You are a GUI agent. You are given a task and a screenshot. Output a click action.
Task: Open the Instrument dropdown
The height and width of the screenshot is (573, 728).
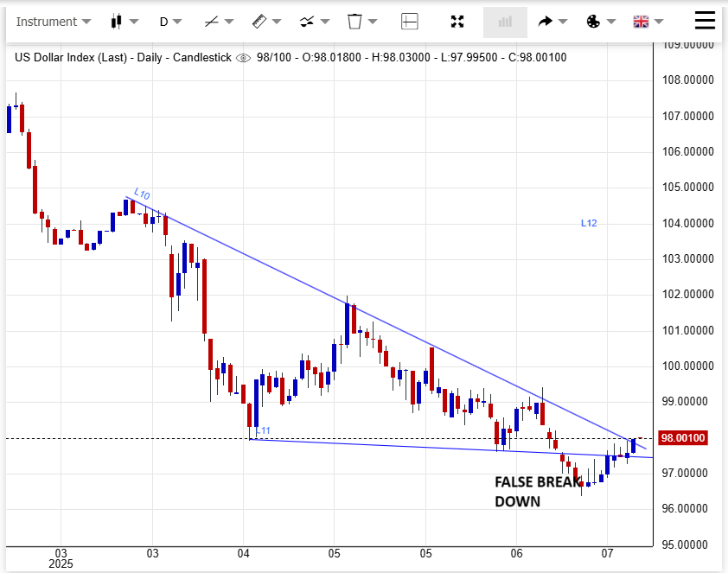54,22
